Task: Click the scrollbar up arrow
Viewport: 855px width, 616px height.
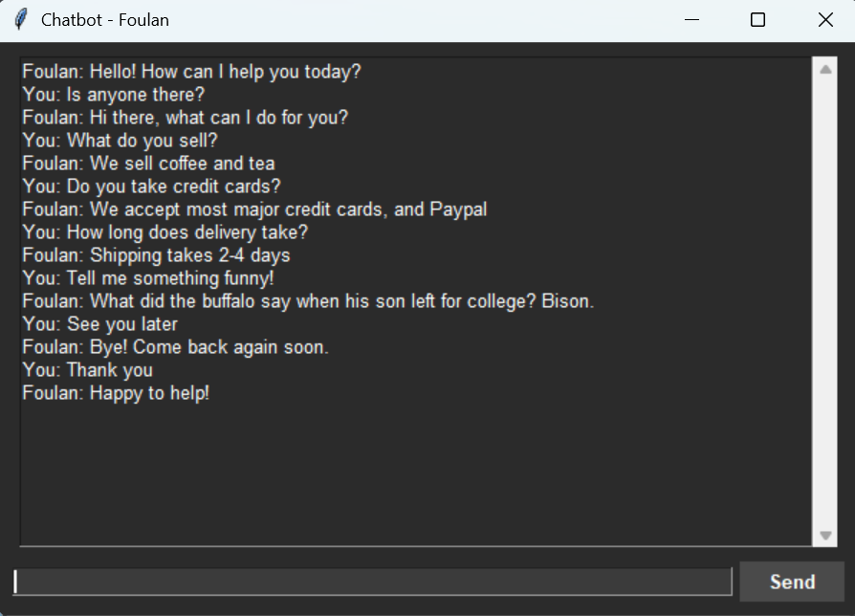Action: point(825,70)
